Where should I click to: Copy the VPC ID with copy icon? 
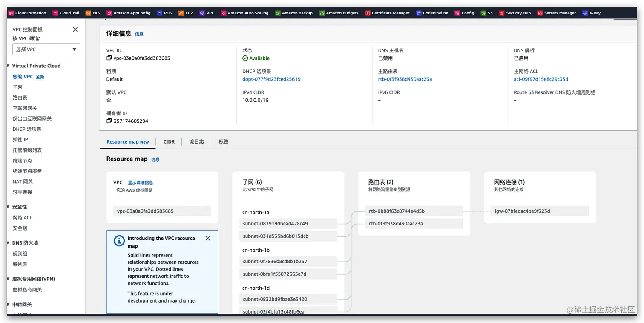(x=109, y=58)
